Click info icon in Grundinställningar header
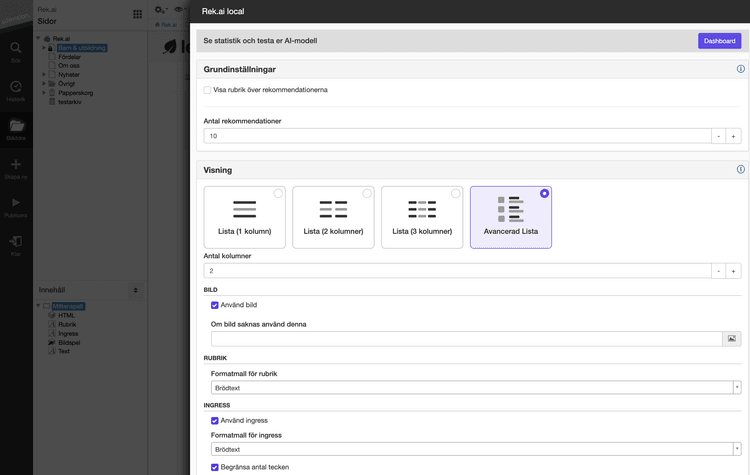 [x=740, y=69]
